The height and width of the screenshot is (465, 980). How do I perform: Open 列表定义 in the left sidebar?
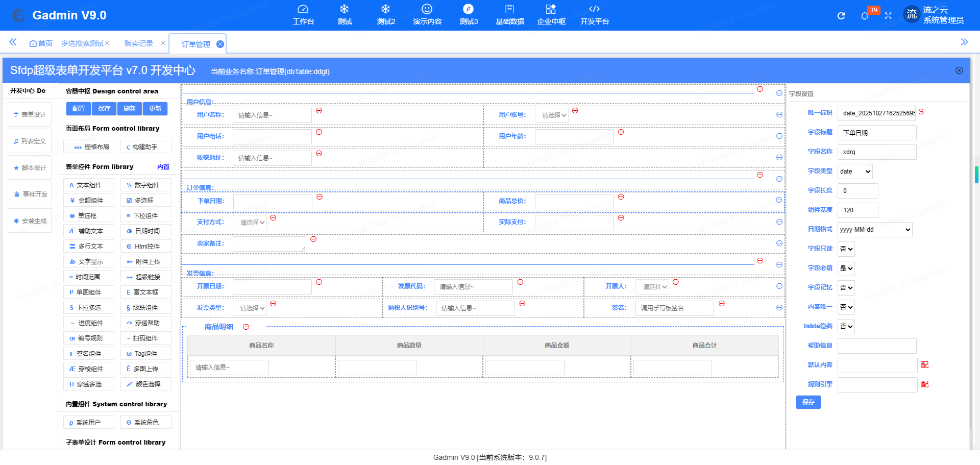pos(30,141)
